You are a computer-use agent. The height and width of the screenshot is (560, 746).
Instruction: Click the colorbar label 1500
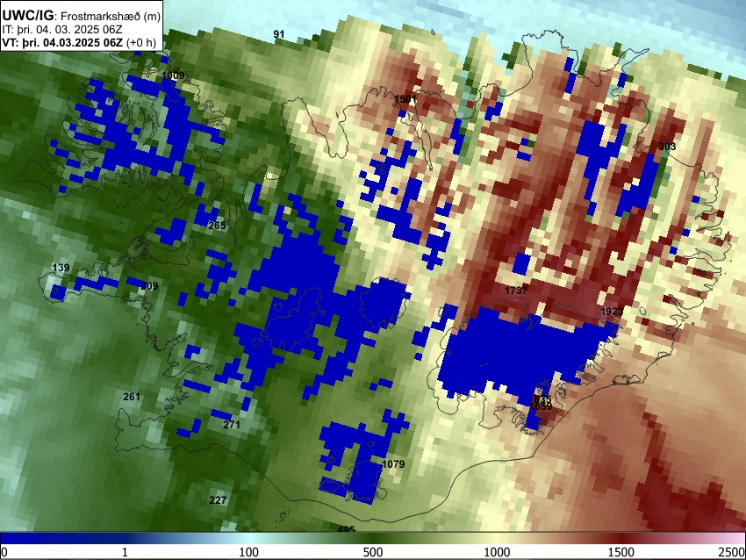[x=621, y=552]
